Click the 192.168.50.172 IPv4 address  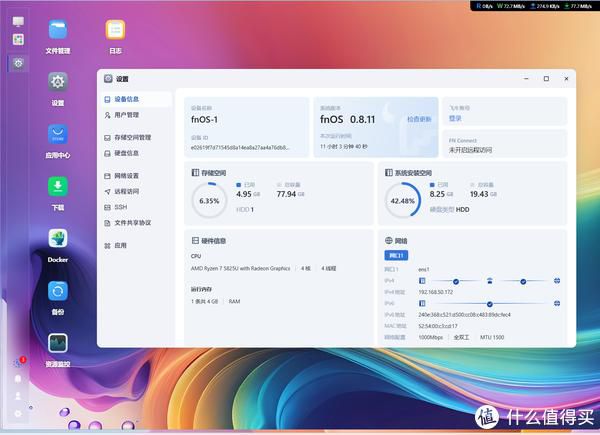pyautogui.click(x=435, y=292)
